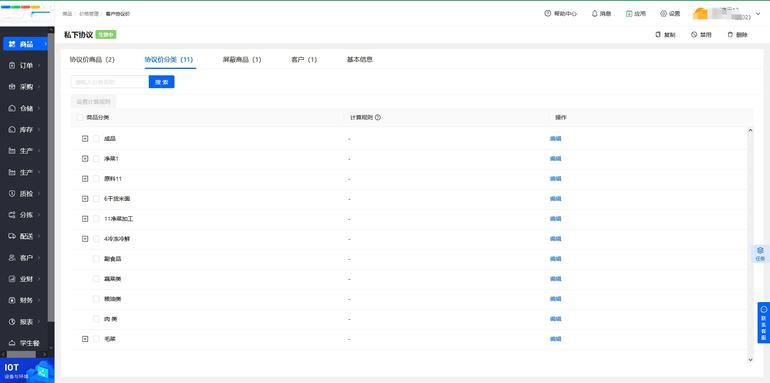Switch to the 协议价商品 (2) tab
Viewport: 770px width, 383px height.
click(92, 59)
